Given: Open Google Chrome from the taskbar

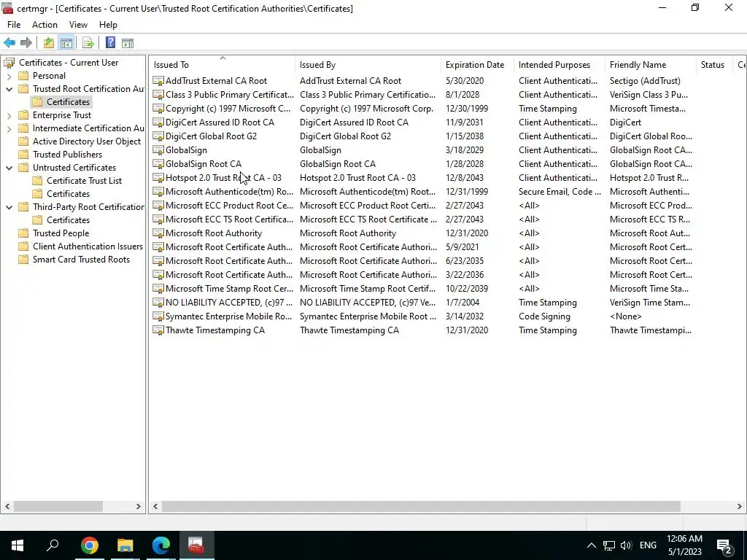Looking at the screenshot, I should (90, 545).
